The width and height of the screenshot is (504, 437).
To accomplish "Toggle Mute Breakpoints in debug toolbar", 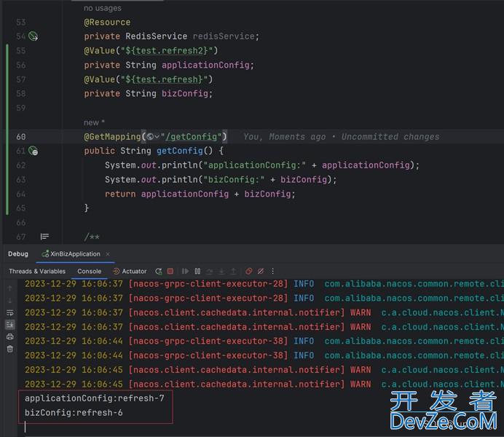I will coord(261,271).
